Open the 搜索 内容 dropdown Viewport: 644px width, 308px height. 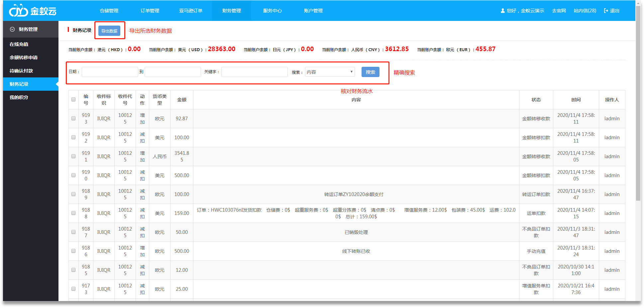(330, 72)
